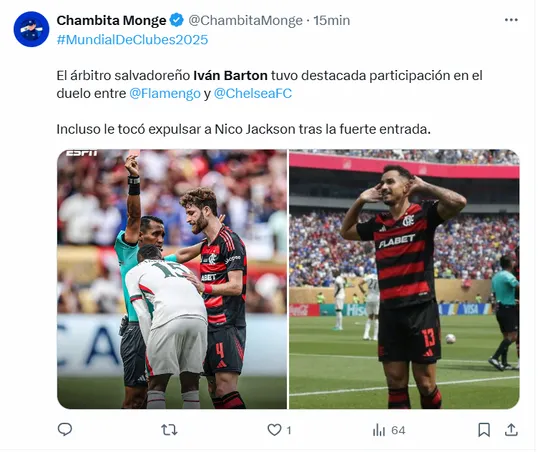The height and width of the screenshot is (452, 538).
Task: Open the Chambita Monge profile avatar
Action: click(x=31, y=29)
